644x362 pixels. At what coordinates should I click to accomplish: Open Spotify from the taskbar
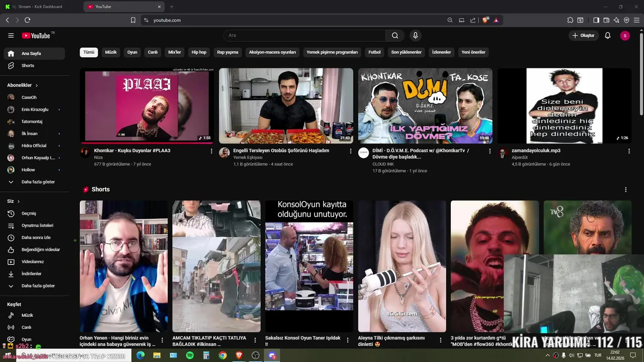pyautogui.click(x=190, y=355)
